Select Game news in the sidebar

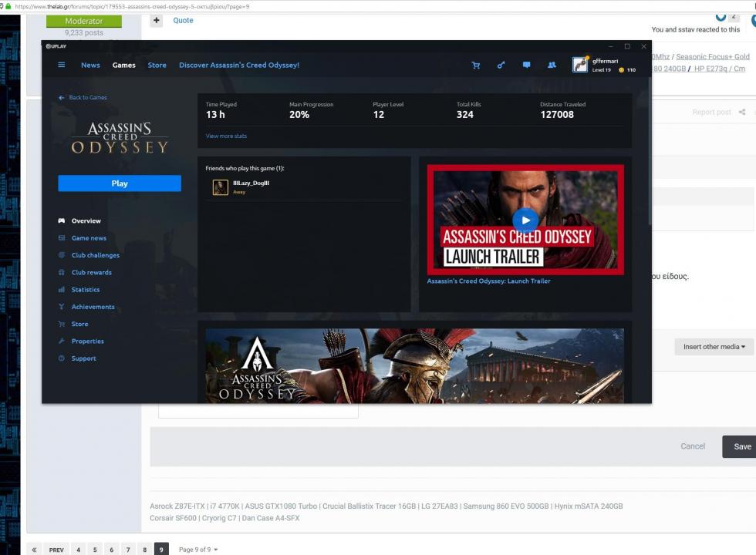coord(89,238)
